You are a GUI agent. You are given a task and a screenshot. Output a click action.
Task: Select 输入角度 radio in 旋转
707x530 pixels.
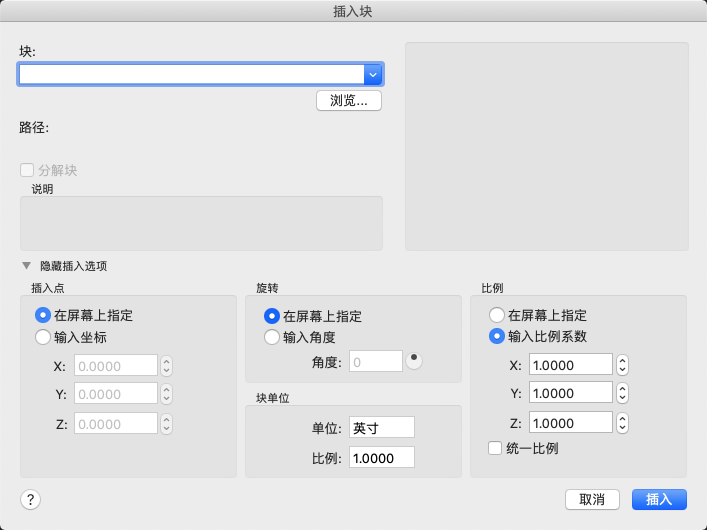coord(271,337)
